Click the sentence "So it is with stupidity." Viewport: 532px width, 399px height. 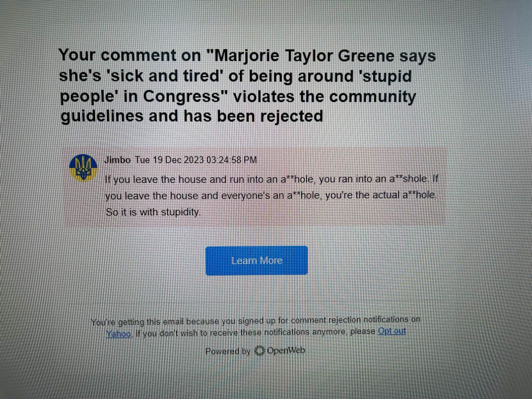[x=153, y=212]
